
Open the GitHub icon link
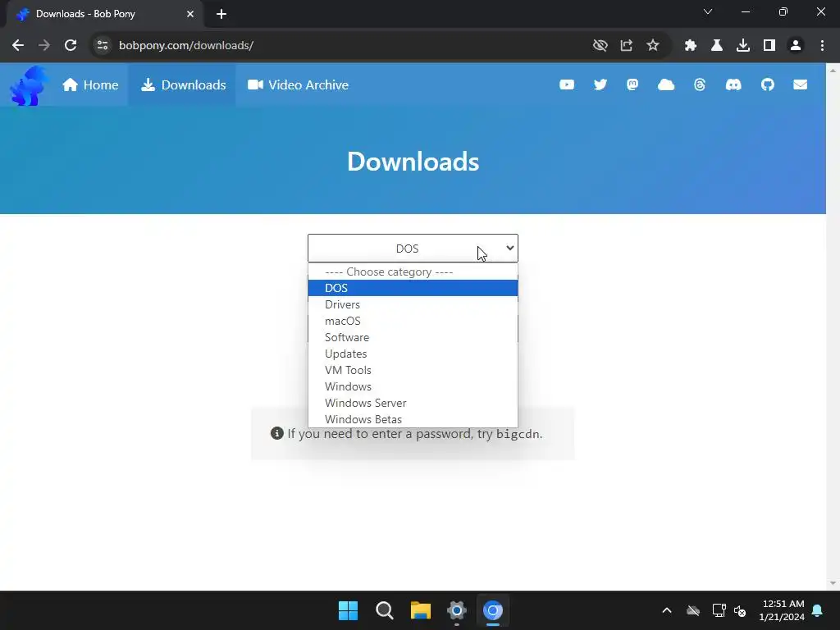[x=767, y=84]
